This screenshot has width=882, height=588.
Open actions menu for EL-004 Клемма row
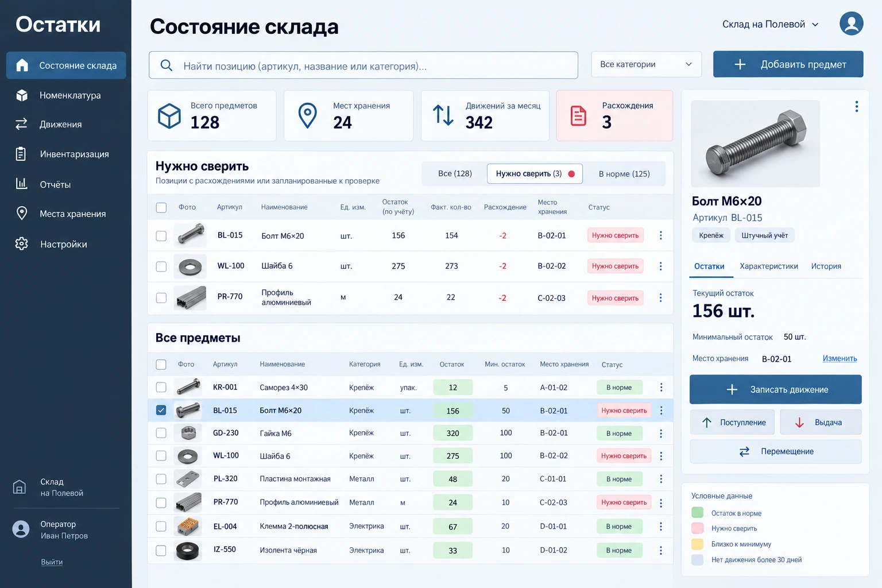pos(661,527)
